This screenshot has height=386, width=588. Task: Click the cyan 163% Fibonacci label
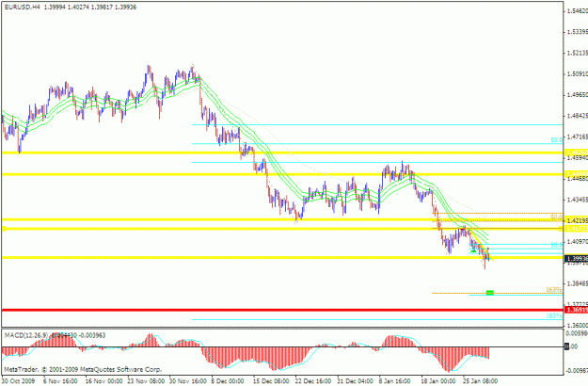[x=554, y=315]
